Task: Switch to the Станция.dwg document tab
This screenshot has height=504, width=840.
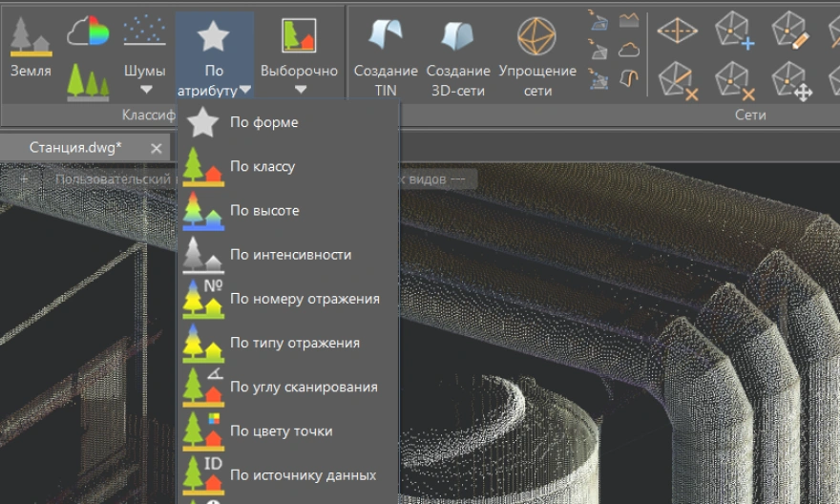Action: coord(75,148)
